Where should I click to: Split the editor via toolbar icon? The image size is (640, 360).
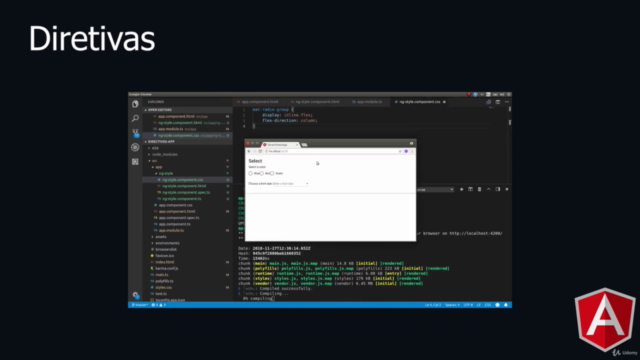[x=498, y=102]
